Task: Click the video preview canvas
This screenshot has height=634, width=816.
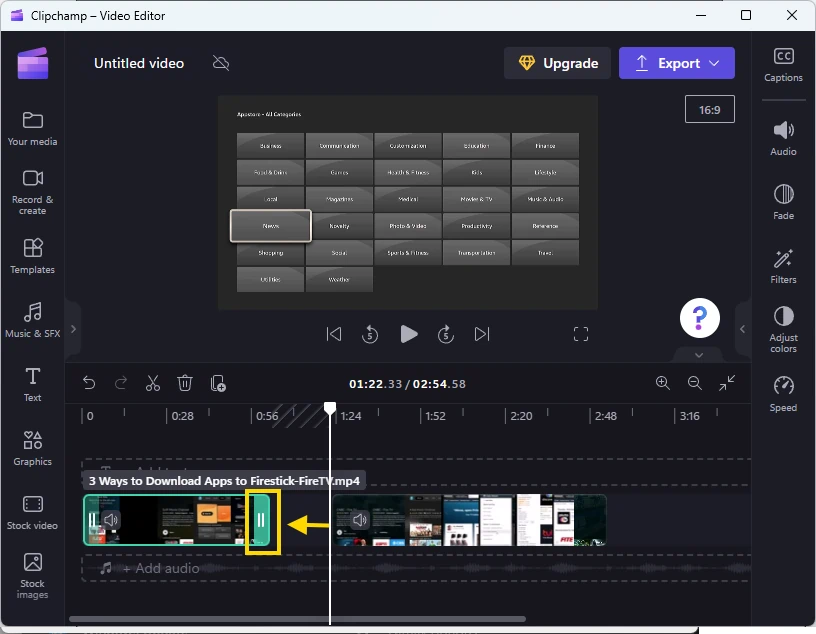Action: coord(407,202)
